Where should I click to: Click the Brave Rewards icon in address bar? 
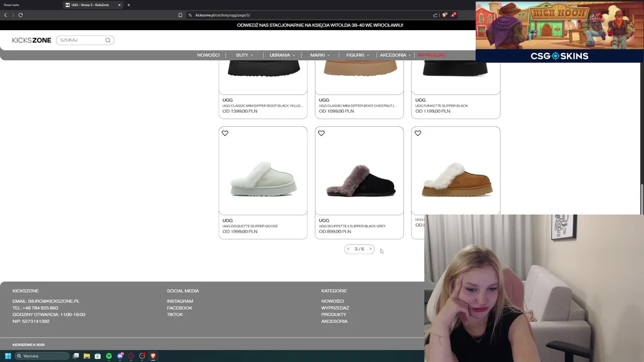453,15
